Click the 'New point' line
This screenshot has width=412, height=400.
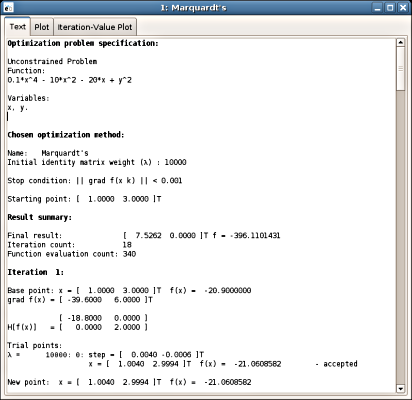coord(129,382)
